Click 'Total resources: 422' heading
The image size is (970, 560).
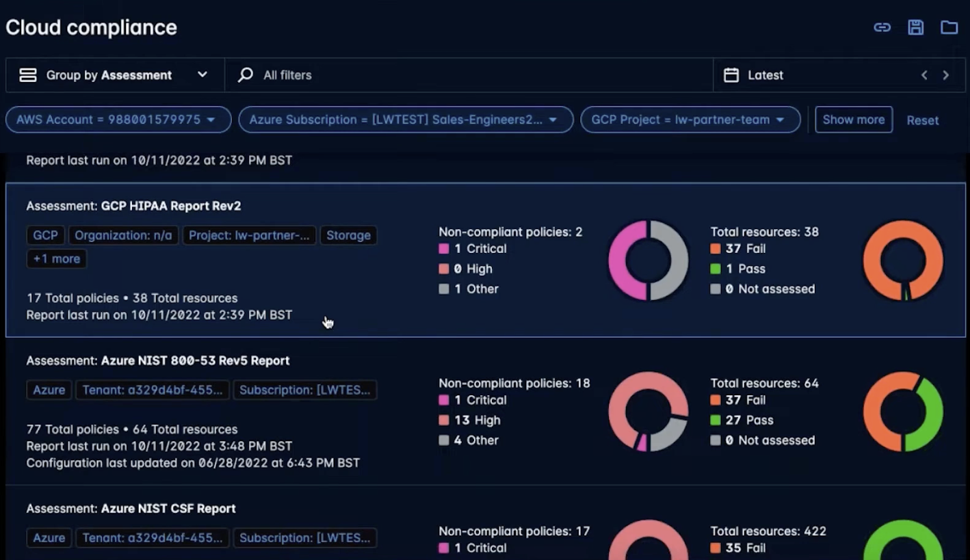[x=768, y=531]
